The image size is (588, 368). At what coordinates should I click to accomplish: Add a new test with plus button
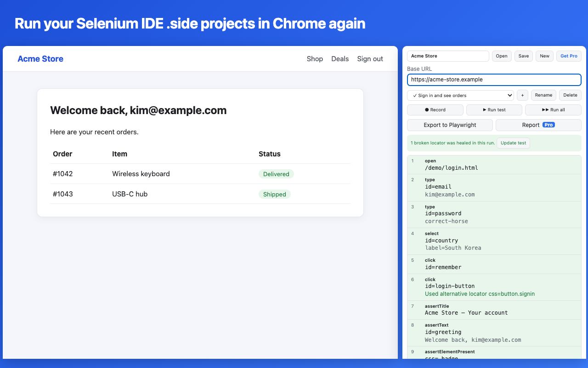pos(522,95)
